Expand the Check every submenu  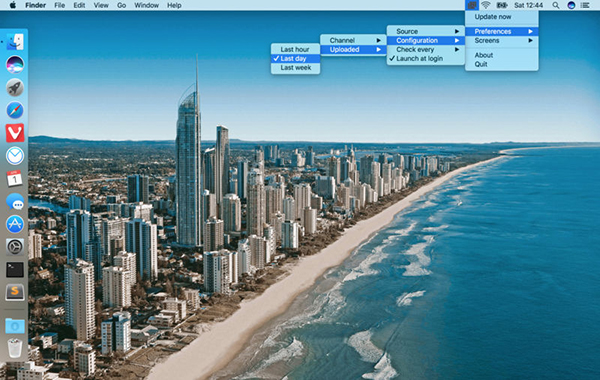426,49
